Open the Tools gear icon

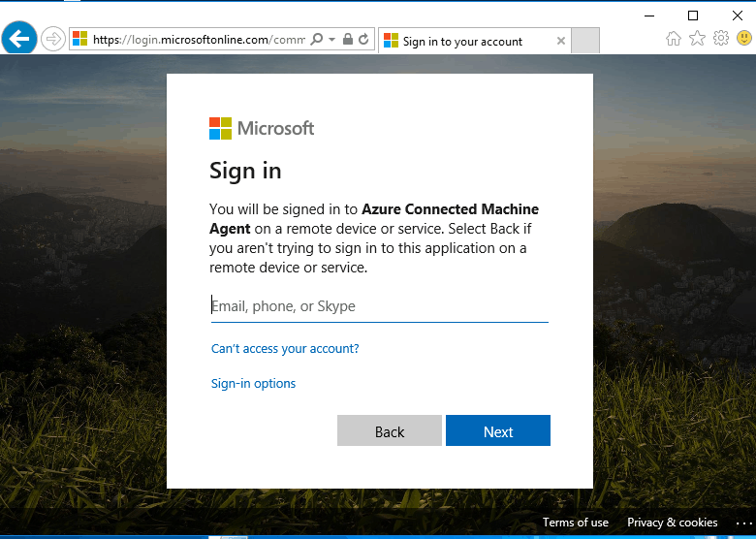(x=721, y=39)
